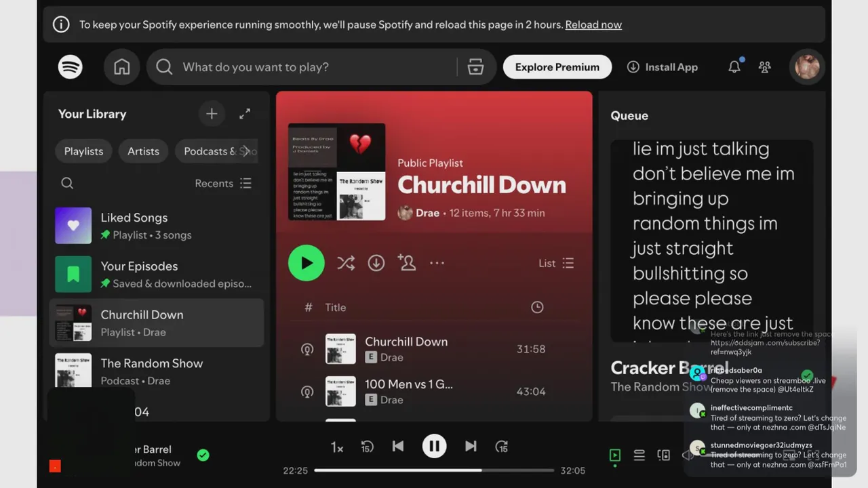The width and height of the screenshot is (868, 488).
Task: Click the Cracker Barrel title in Queue
Action: (669, 368)
